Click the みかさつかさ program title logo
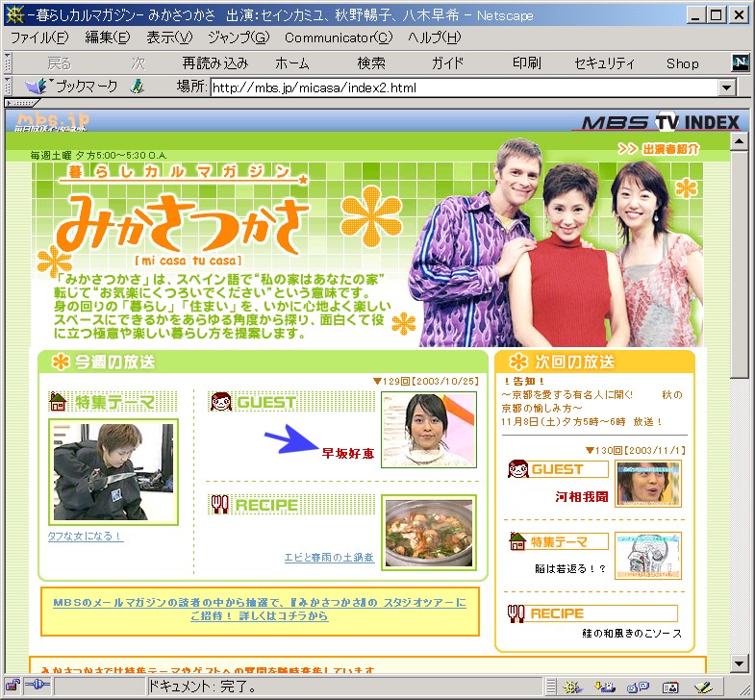 [x=182, y=224]
